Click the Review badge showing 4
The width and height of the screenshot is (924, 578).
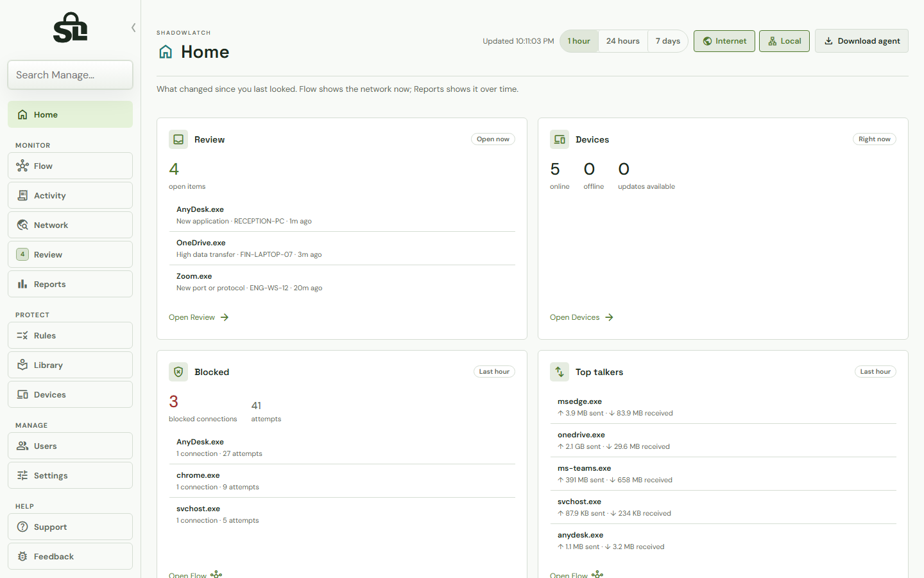click(22, 254)
